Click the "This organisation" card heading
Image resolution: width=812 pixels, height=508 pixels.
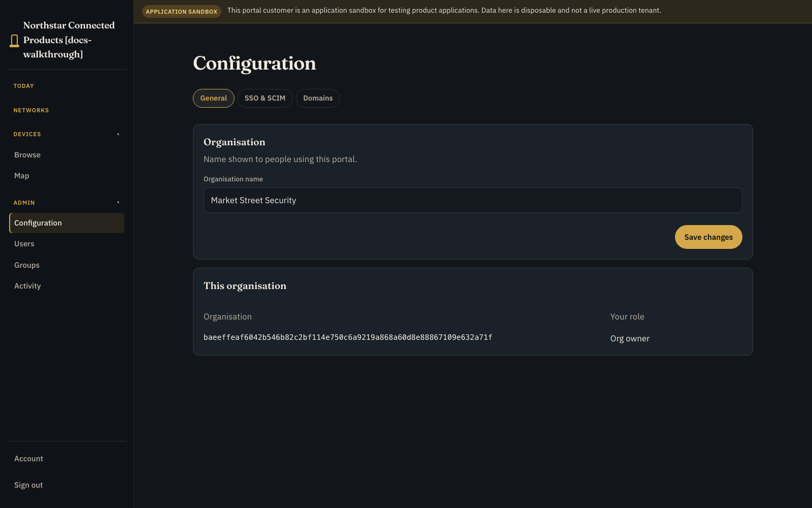[245, 286]
